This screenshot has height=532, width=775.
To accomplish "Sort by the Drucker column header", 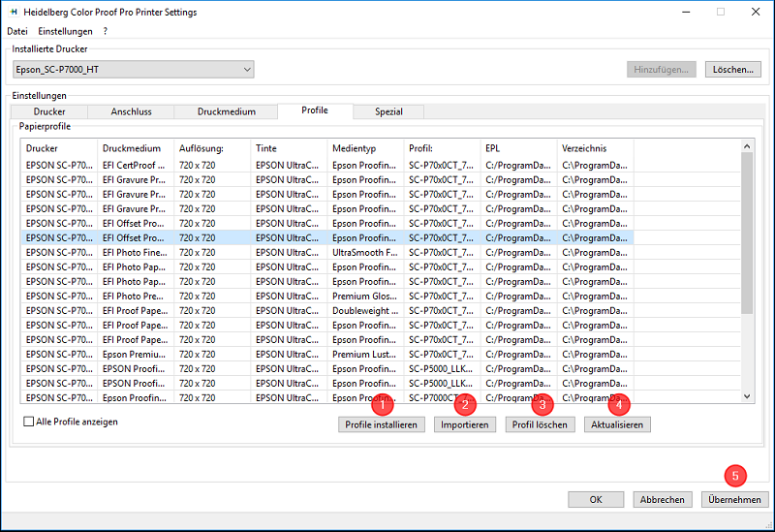I will click(x=59, y=148).
